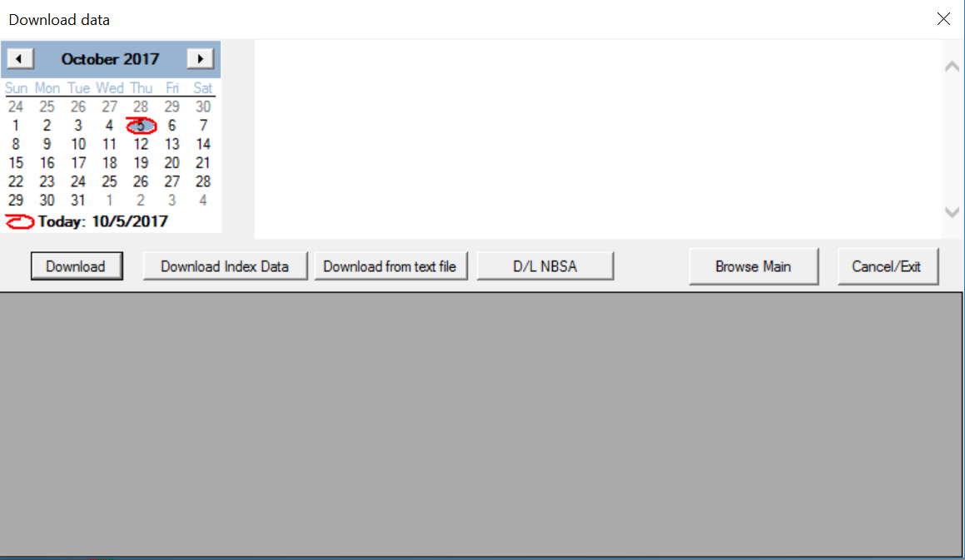Click the red Today circle icon
The image size is (965, 560).
click(20, 221)
